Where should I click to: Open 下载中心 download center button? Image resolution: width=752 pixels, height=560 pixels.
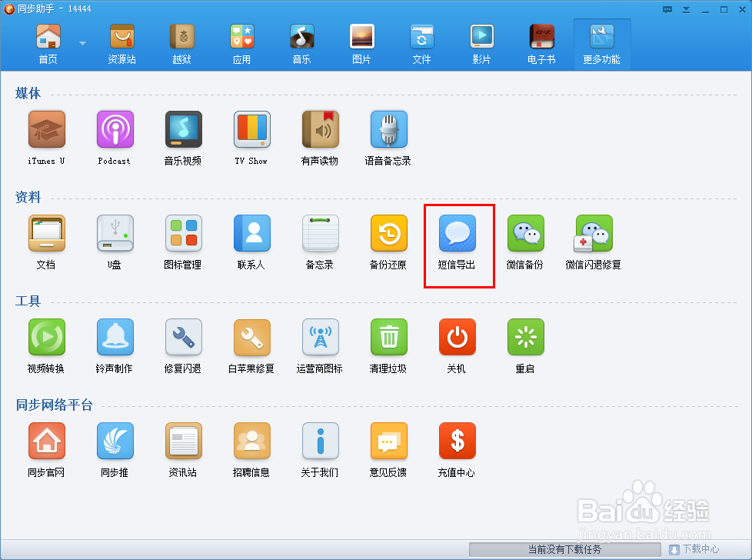click(x=694, y=549)
